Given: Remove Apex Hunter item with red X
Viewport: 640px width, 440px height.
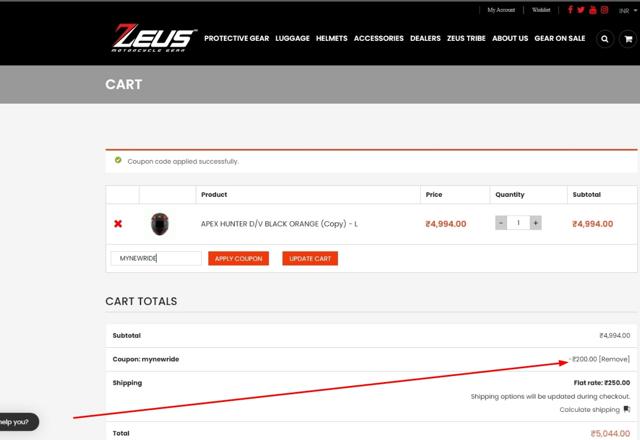Looking at the screenshot, I should pos(118,224).
